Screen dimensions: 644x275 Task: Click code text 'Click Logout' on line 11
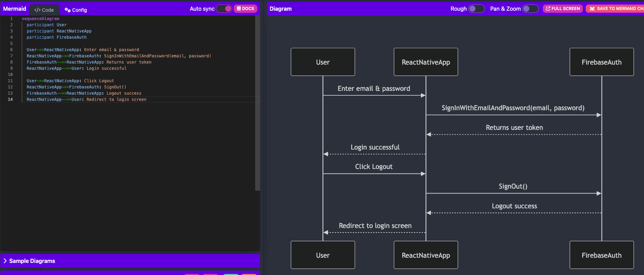(99, 81)
